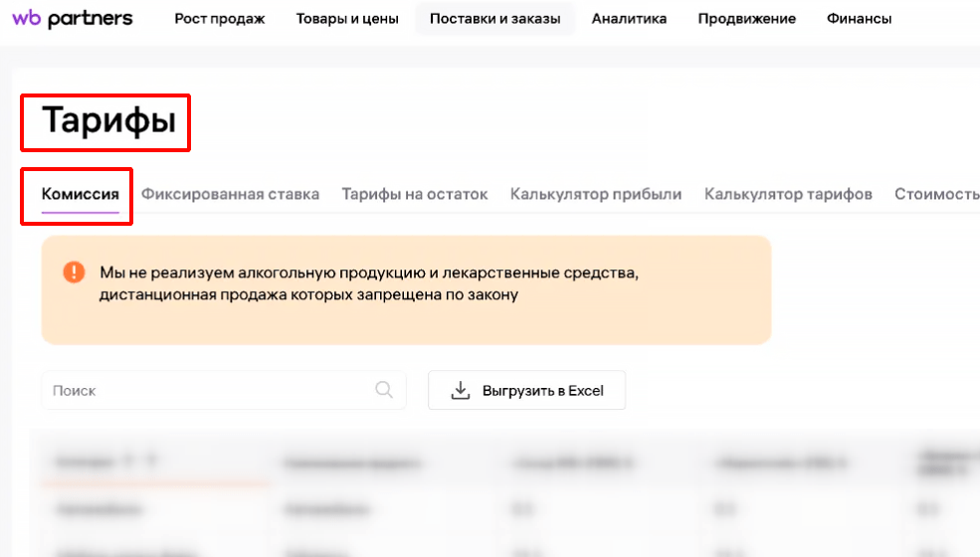
Task: Open the Товары и цены menu
Action: [x=347, y=19]
